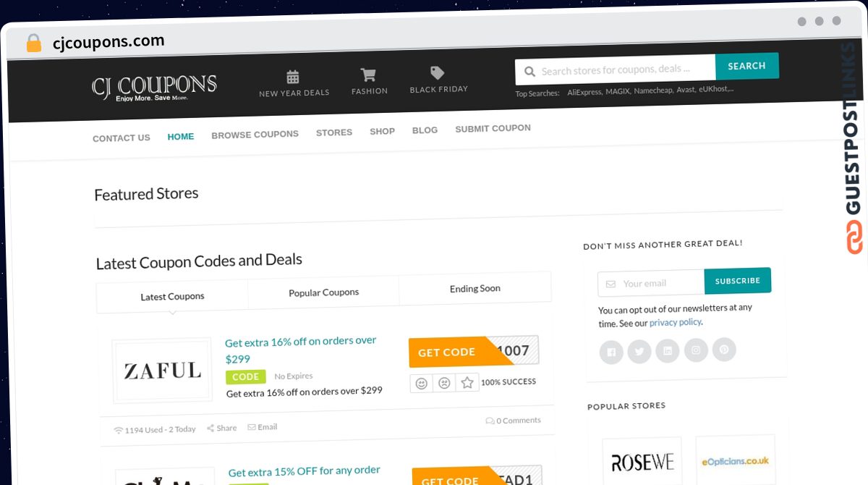Switch to the Popular Coupons tab
868x485 pixels.
pyautogui.click(x=323, y=292)
